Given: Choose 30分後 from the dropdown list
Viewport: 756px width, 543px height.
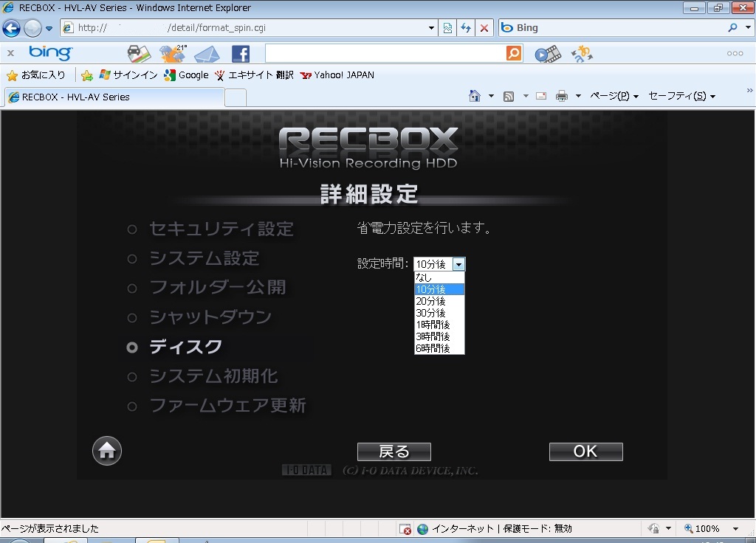Looking at the screenshot, I should pos(431,313).
